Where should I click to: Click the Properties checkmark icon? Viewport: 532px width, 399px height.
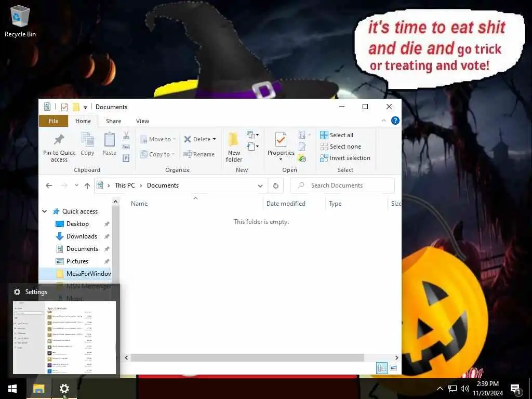[x=281, y=139]
